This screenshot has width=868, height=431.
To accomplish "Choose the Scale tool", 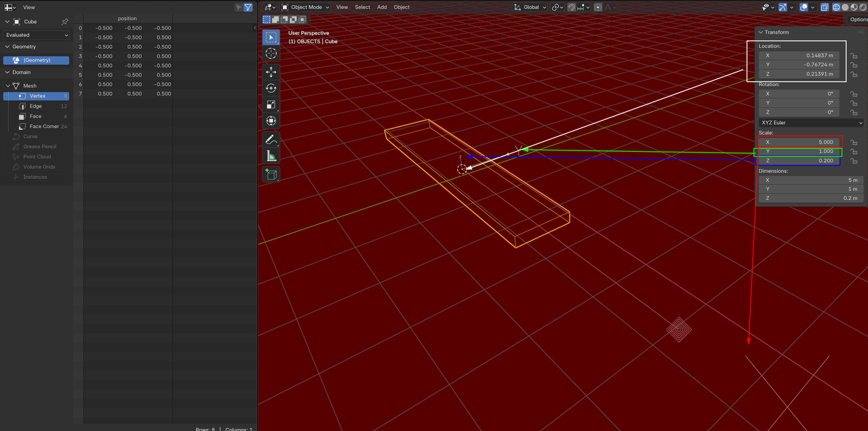I will (x=271, y=105).
